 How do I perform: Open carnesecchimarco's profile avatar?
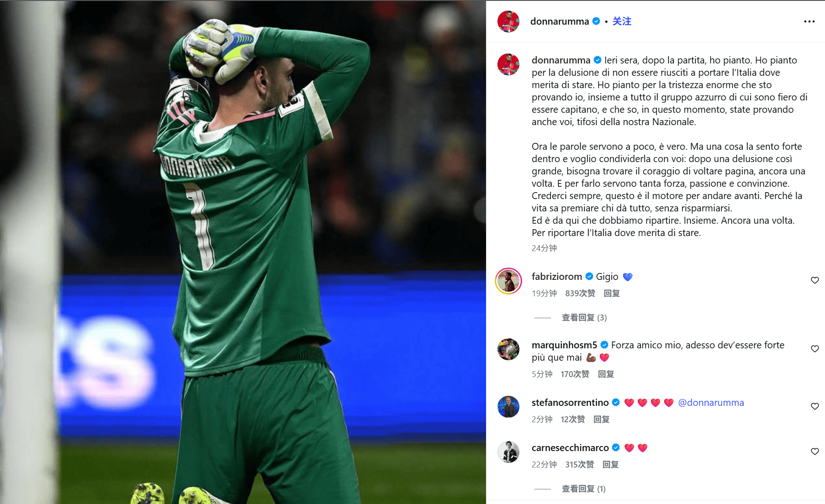pos(508,452)
